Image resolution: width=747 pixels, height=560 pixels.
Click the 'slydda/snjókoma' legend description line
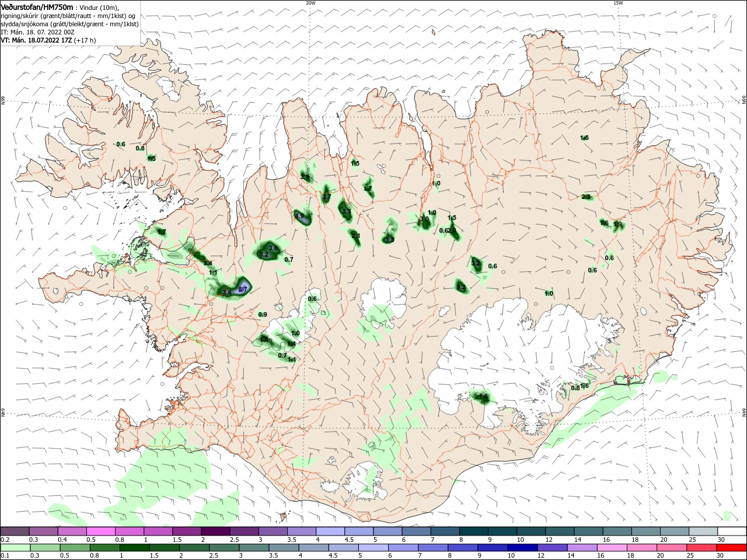point(69,24)
